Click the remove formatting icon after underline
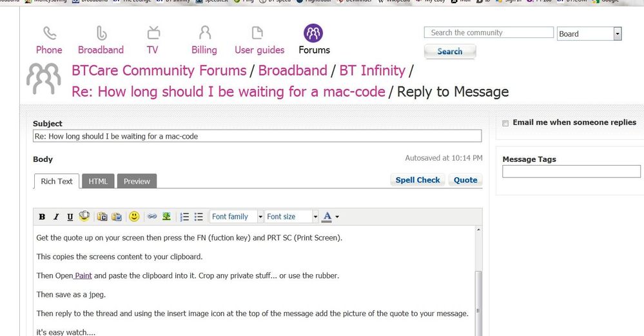The width and height of the screenshot is (644, 336). 84,216
